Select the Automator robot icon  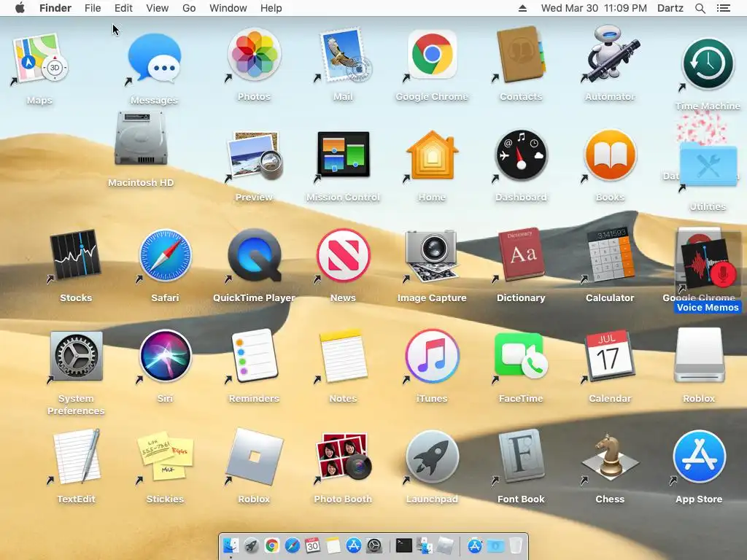[610, 54]
